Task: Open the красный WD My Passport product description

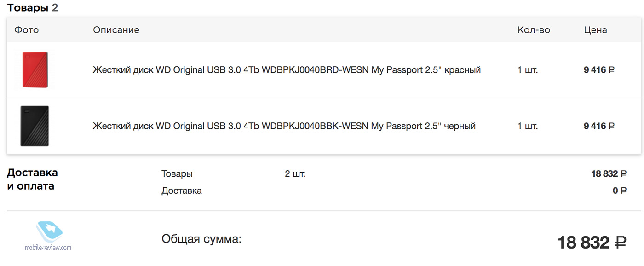Action: coord(287,70)
